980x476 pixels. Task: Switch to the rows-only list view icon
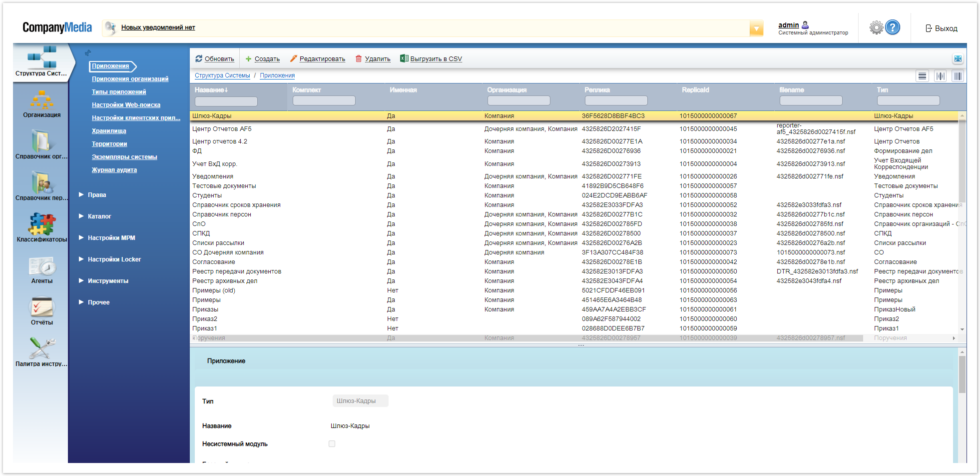tap(923, 76)
